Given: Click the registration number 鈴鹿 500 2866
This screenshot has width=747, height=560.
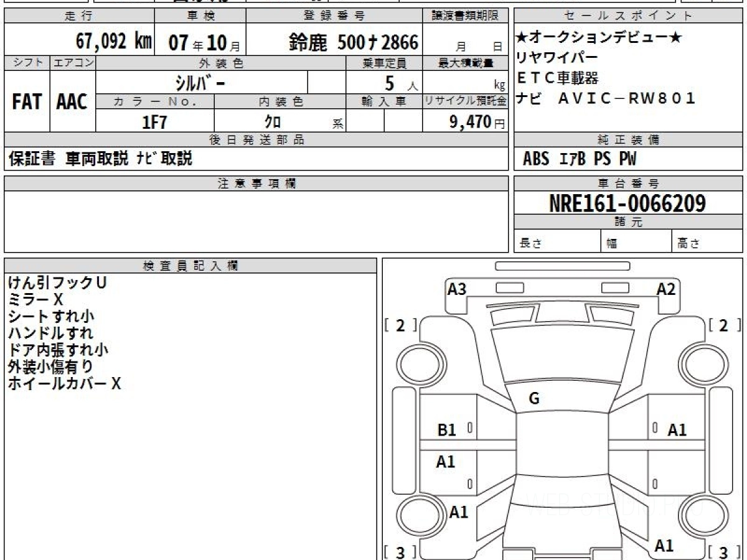Looking at the screenshot, I should (x=353, y=42).
